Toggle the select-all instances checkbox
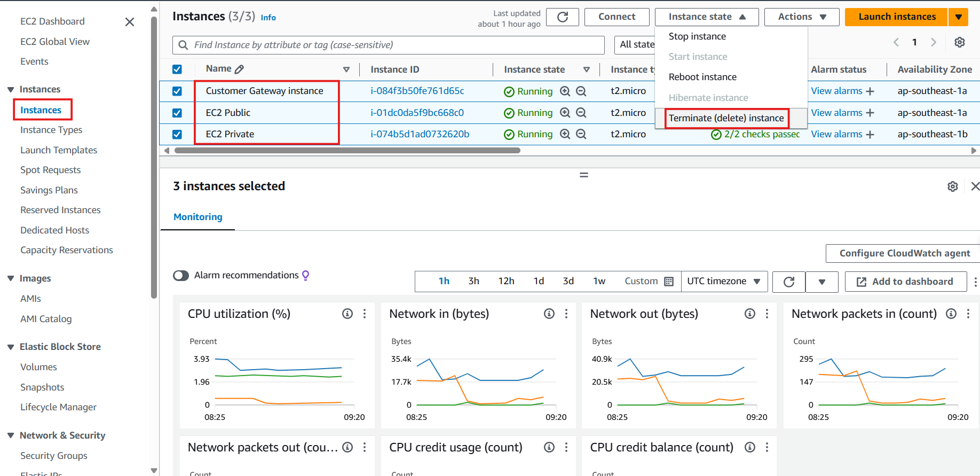This screenshot has height=476, width=980. tap(177, 69)
